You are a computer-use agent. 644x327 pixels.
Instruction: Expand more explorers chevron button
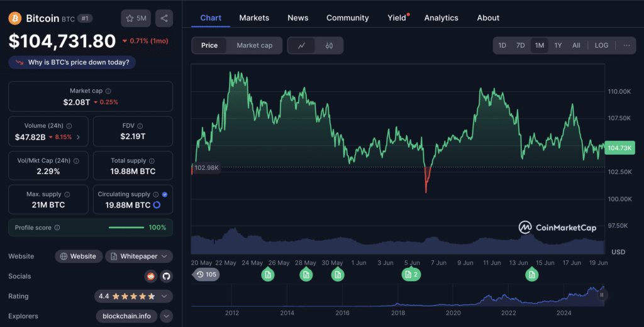(166, 316)
